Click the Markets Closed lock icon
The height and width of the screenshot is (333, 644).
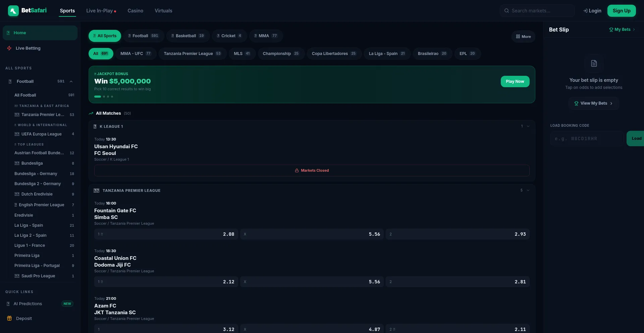click(x=297, y=170)
